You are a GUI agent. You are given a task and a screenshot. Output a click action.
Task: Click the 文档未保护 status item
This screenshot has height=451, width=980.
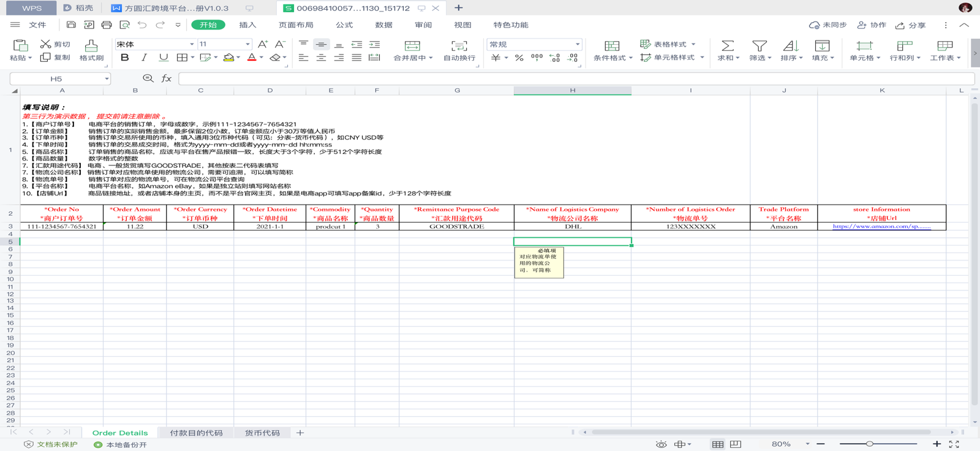click(x=51, y=444)
